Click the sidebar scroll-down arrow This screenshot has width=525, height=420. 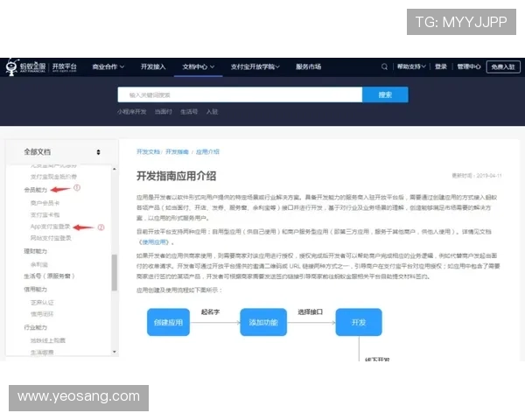click(115, 352)
